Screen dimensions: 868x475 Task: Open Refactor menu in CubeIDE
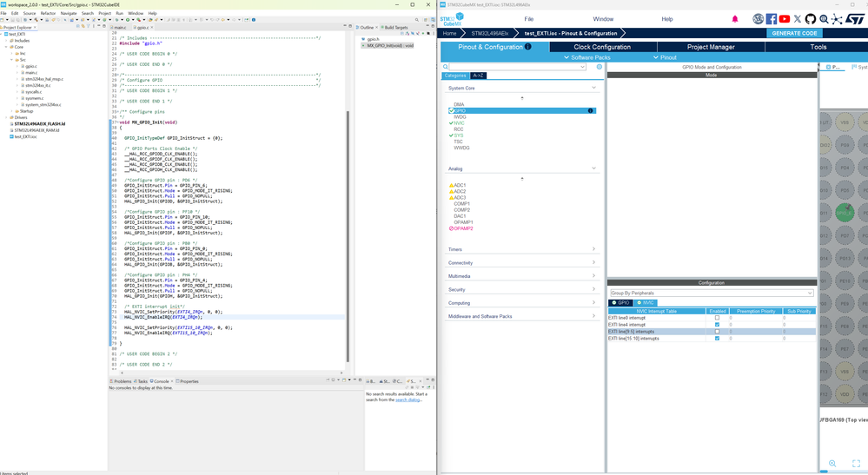pos(48,13)
